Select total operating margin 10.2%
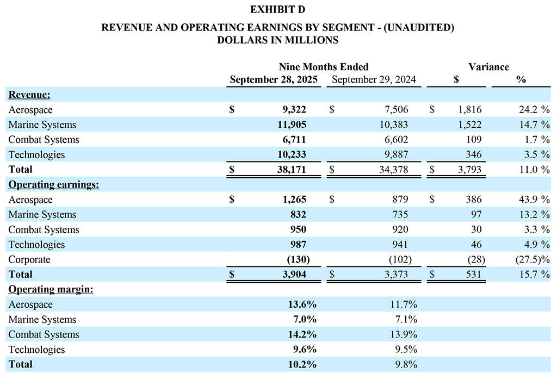557x392 pixels. click(x=302, y=364)
